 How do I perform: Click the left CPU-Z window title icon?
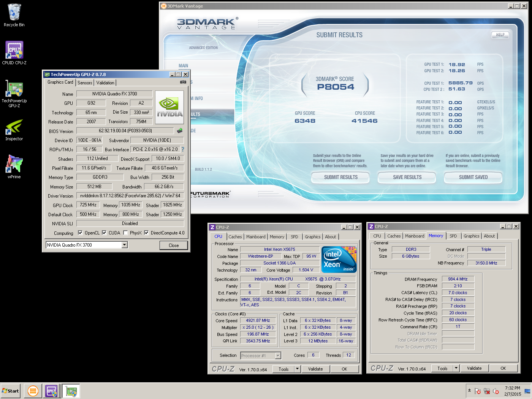(x=212, y=227)
